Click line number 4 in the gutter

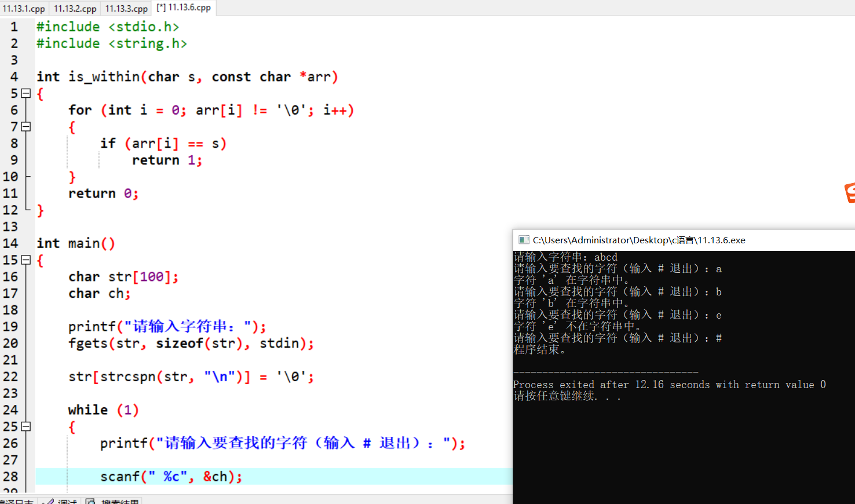(x=14, y=76)
